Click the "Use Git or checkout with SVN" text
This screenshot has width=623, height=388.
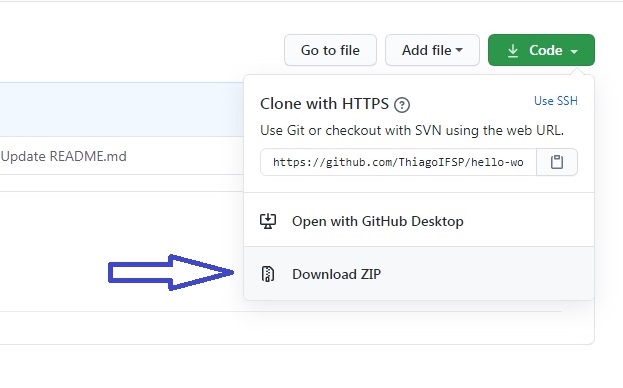412,130
